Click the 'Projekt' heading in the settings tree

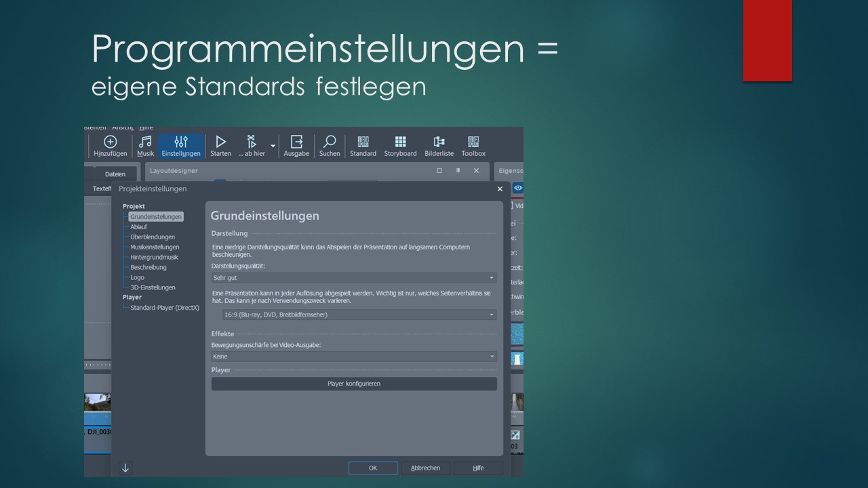click(x=134, y=206)
